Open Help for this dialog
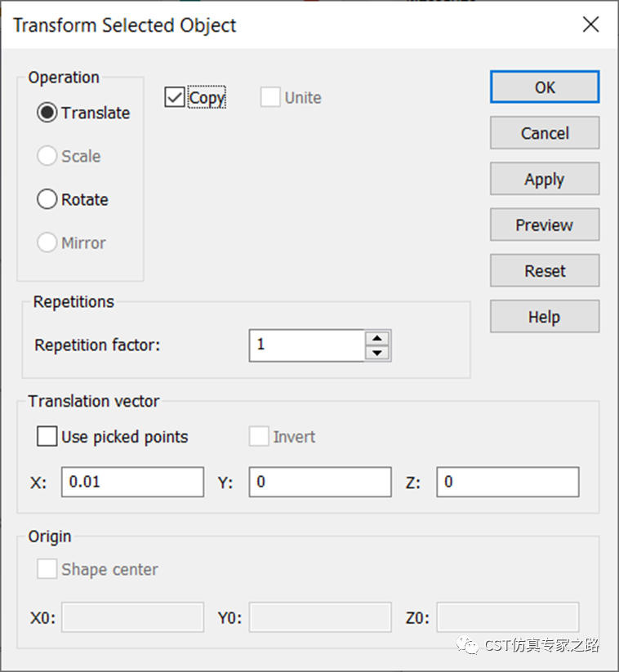The image size is (619, 672). (545, 316)
